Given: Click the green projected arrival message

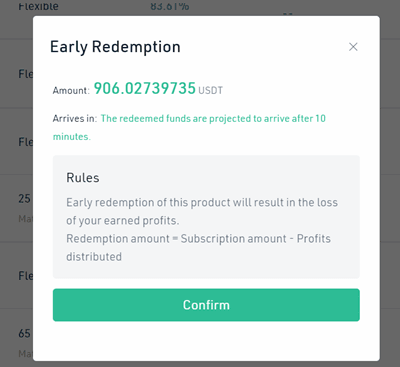Looking at the screenshot, I should [189, 127].
